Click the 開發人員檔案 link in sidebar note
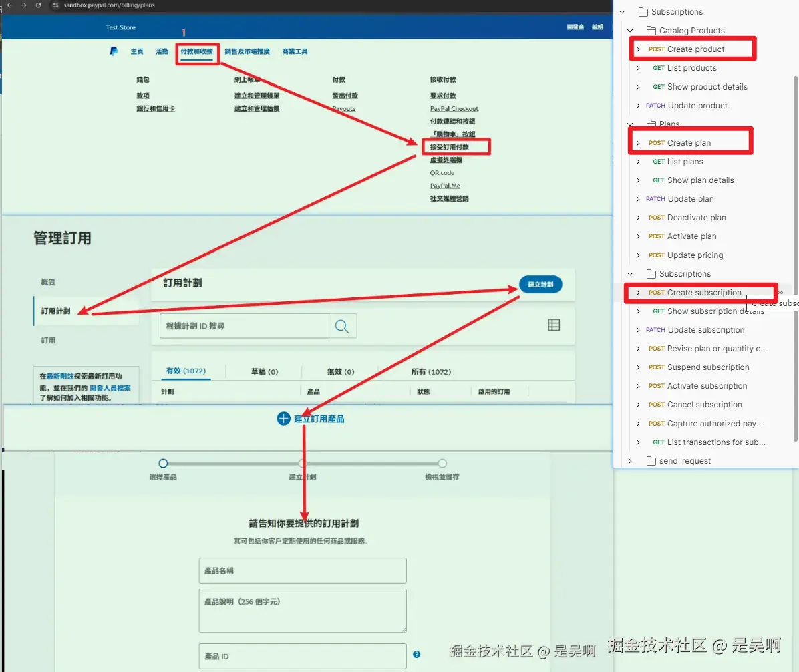Screen dimensions: 799x672 tap(110, 387)
